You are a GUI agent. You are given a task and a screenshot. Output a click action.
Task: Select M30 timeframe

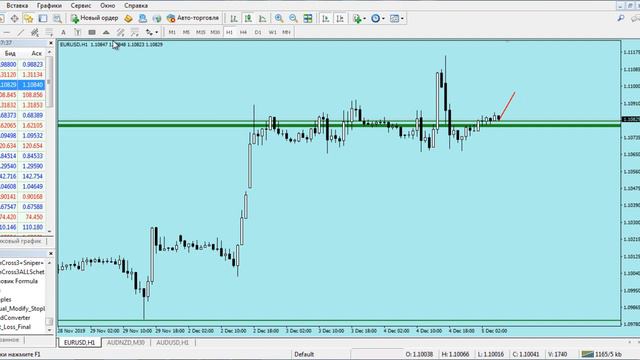click(x=215, y=32)
